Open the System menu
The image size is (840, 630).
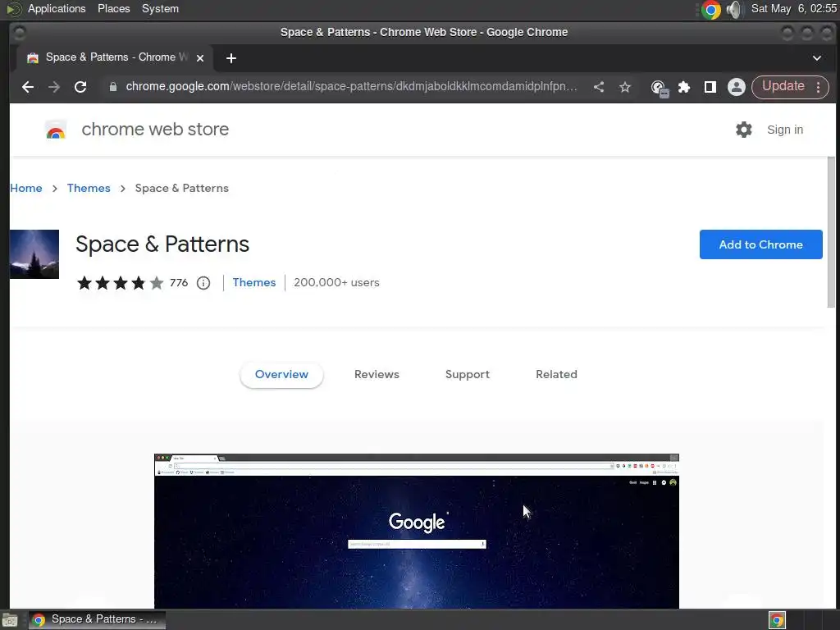click(160, 8)
